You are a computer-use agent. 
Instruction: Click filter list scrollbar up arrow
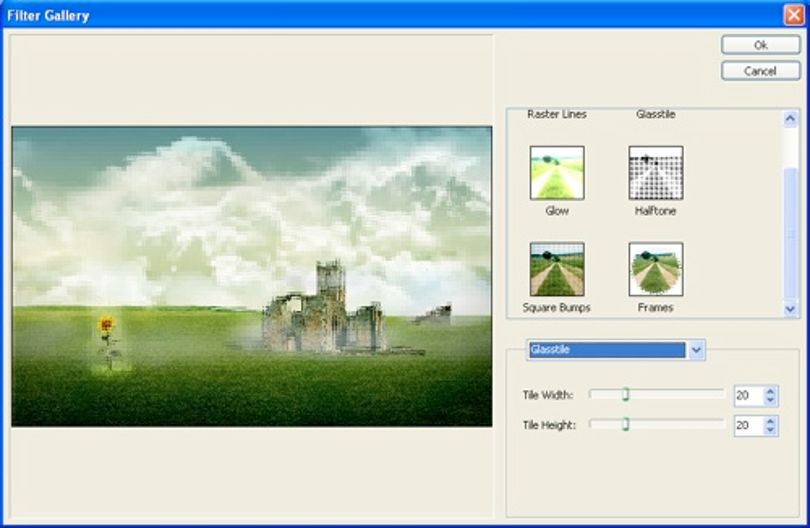[790, 119]
